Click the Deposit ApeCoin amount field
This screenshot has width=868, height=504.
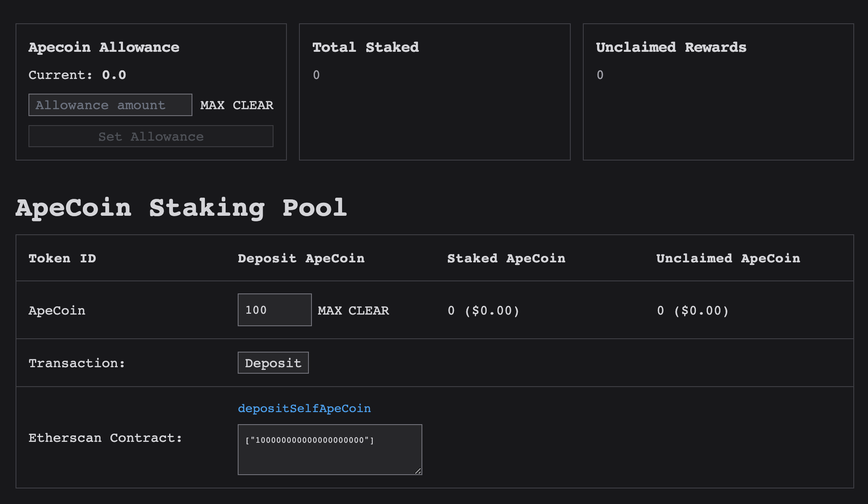click(274, 310)
